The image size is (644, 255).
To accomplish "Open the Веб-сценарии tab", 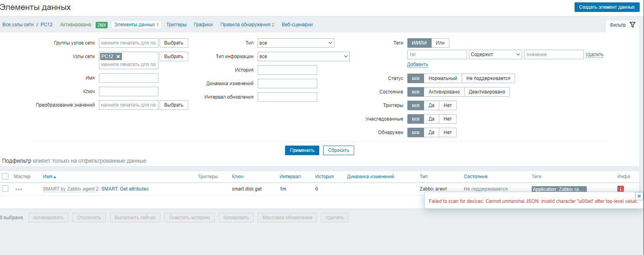I will 297,25.
